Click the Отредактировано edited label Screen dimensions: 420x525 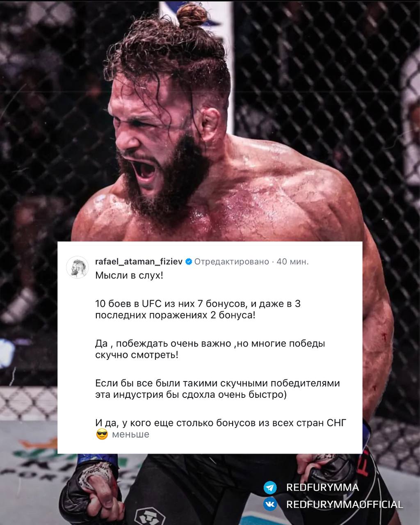(231, 262)
